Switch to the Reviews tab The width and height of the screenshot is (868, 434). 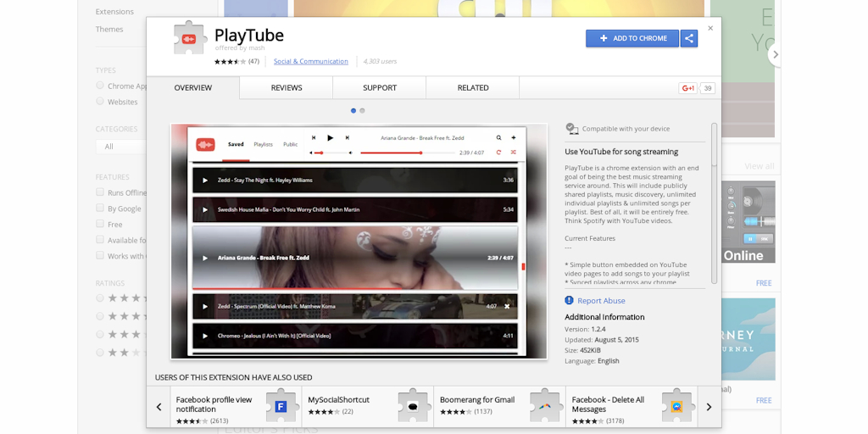(x=287, y=87)
